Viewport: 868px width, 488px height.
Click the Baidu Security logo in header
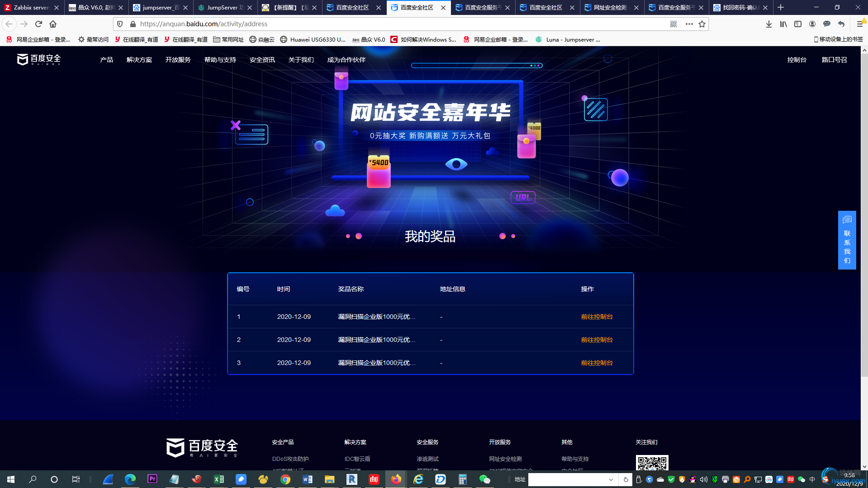[39, 59]
